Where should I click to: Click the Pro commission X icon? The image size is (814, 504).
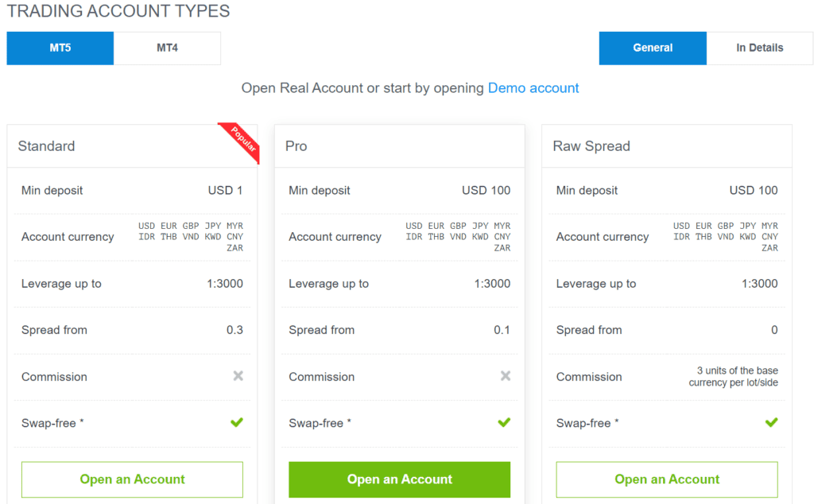505,376
